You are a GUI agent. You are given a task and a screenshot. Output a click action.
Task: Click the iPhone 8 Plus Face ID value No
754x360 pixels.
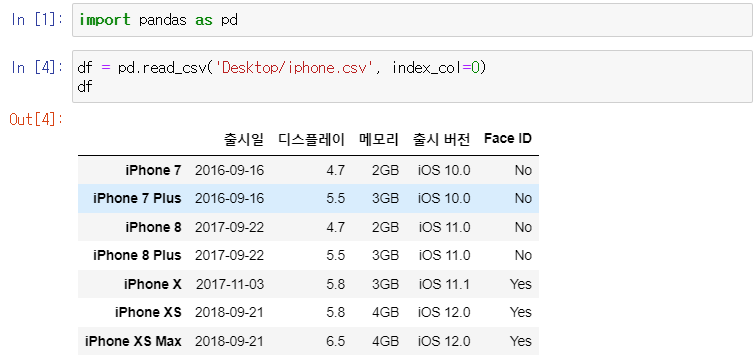(523, 255)
